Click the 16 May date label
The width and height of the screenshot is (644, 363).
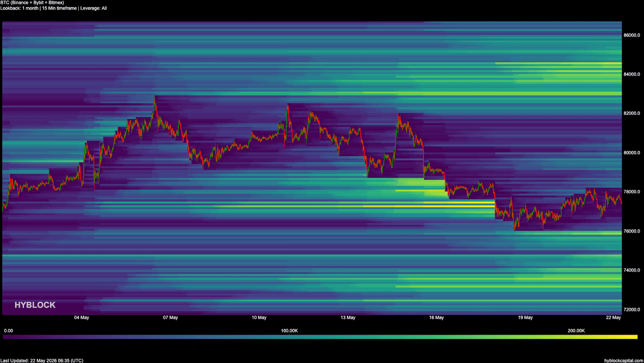pos(436,317)
